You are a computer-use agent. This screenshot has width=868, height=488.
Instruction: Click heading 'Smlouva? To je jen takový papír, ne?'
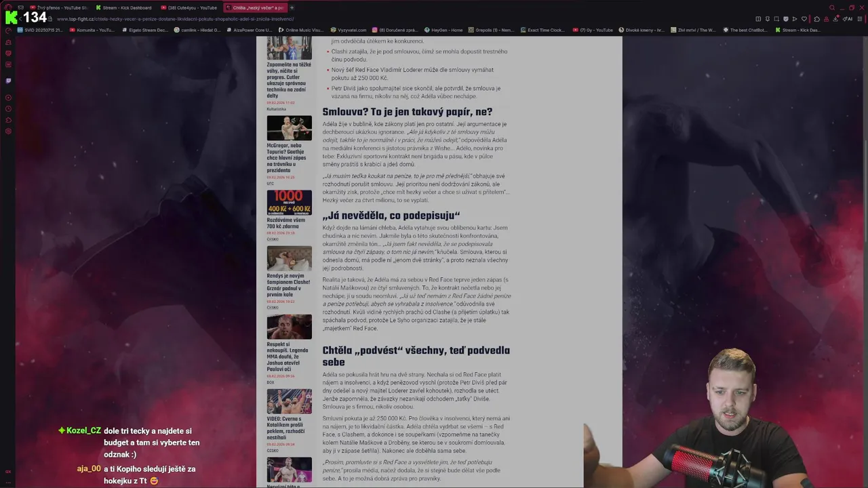407,112
